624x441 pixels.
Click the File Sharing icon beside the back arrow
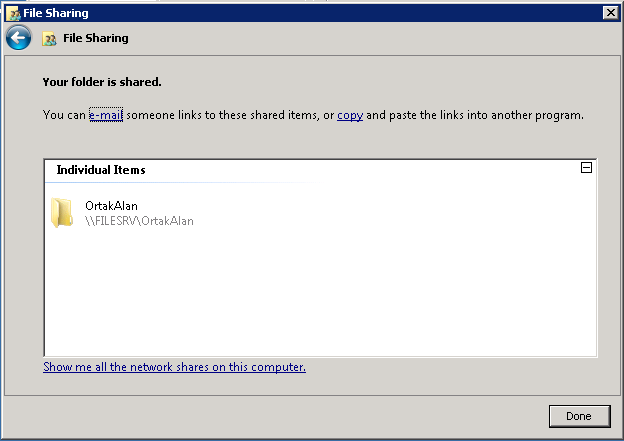tap(49, 39)
